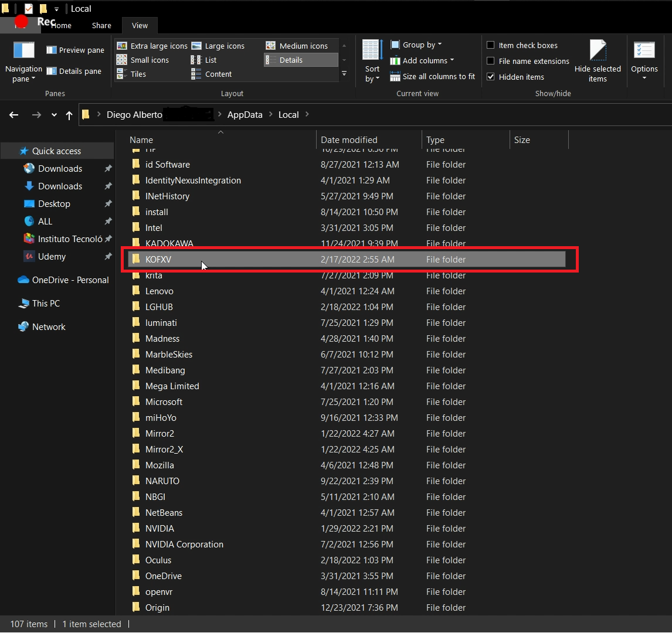
Task: Uncheck the Hidden items checkbox
Action: [491, 77]
